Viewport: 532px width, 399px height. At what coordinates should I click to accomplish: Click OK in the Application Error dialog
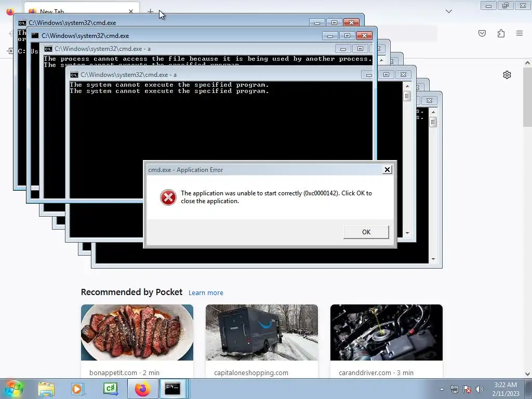coord(366,232)
